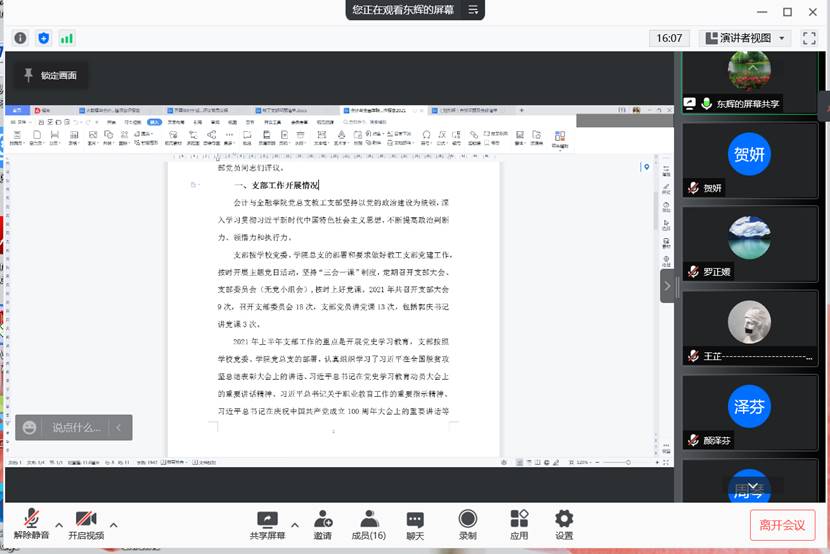This screenshot has height=554, width=830.
Task: Open a new WPS tab with plus button
Action: 521,110
